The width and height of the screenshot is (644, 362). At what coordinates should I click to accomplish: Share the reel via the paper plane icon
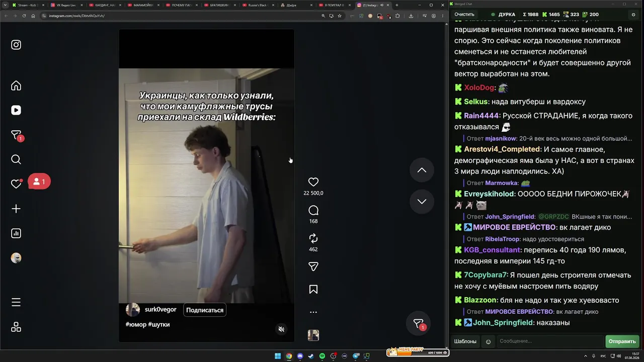coord(313,266)
